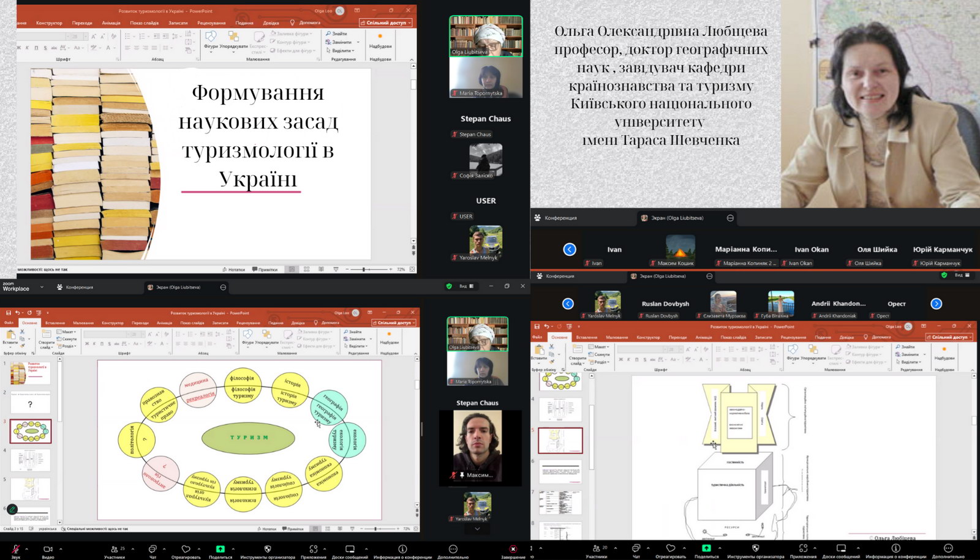Adjust zoom slider below the title slide
Viewport: 980px width, 560px height.
[x=364, y=269]
